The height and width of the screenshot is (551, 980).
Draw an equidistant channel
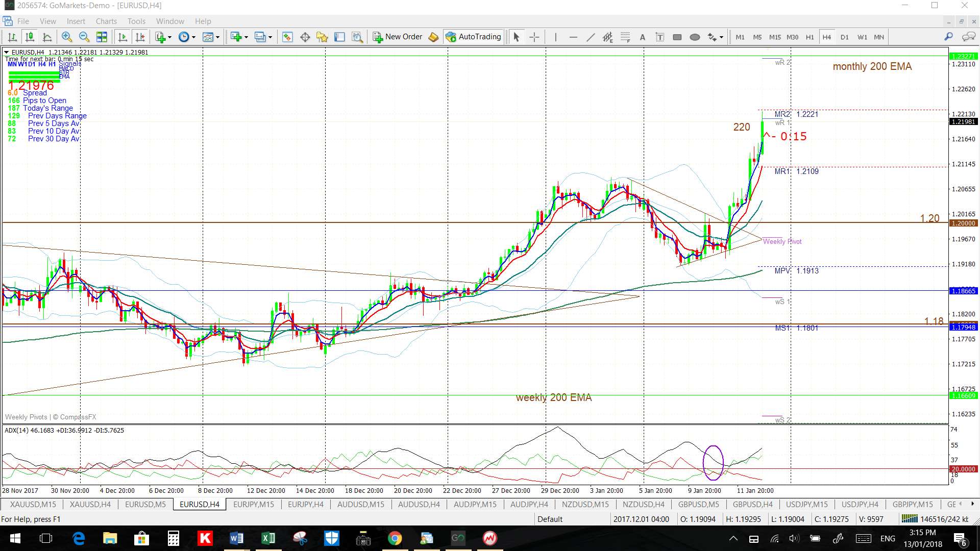607,37
